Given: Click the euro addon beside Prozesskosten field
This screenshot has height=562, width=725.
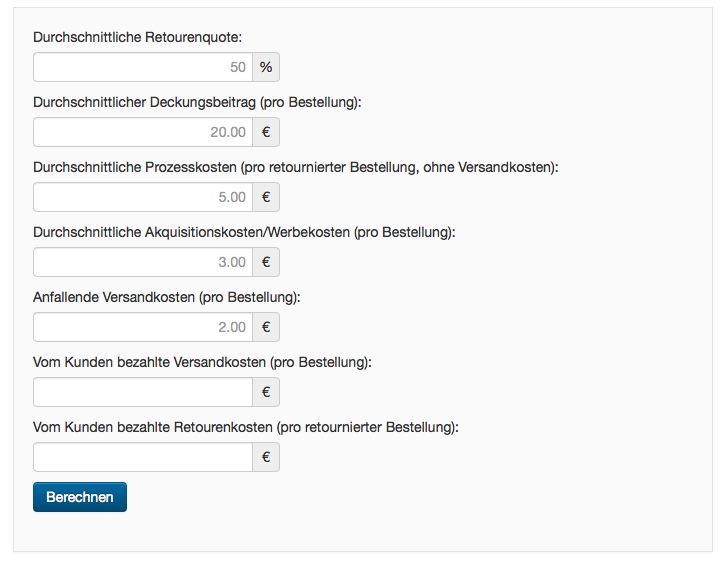Looking at the screenshot, I should tap(266, 197).
